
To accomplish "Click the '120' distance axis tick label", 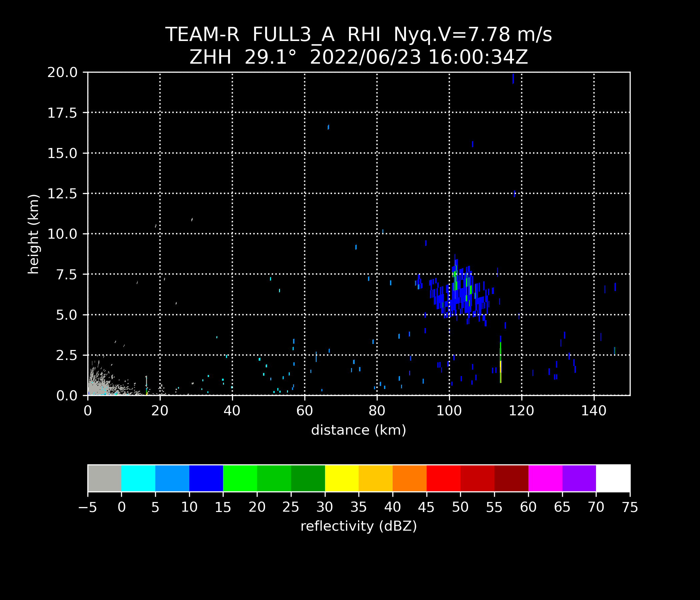I will coord(521,411).
